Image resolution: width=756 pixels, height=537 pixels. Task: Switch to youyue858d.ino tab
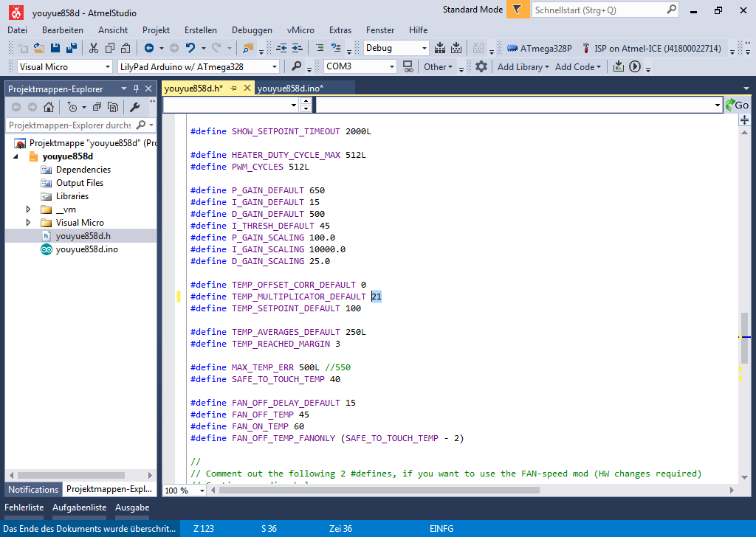(x=290, y=89)
